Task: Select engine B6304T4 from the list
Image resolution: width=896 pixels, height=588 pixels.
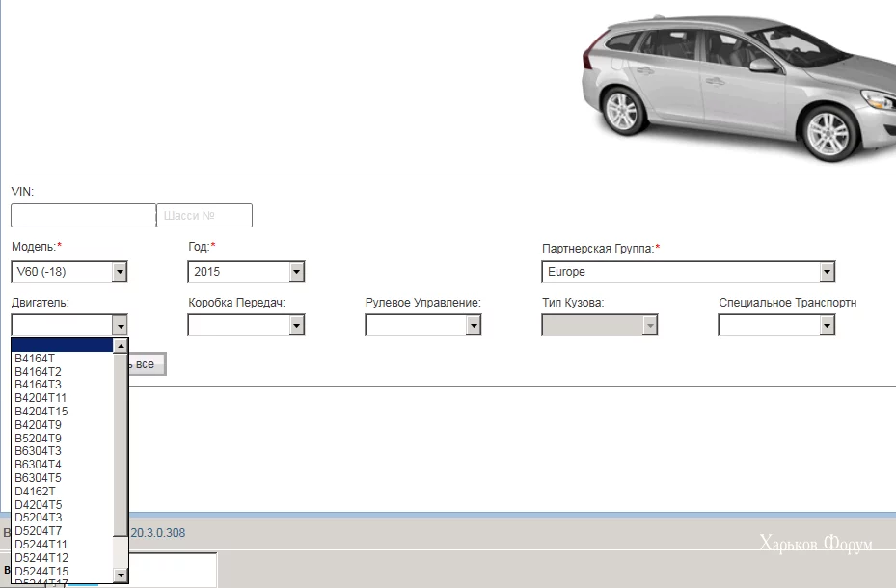Action: 63,464
